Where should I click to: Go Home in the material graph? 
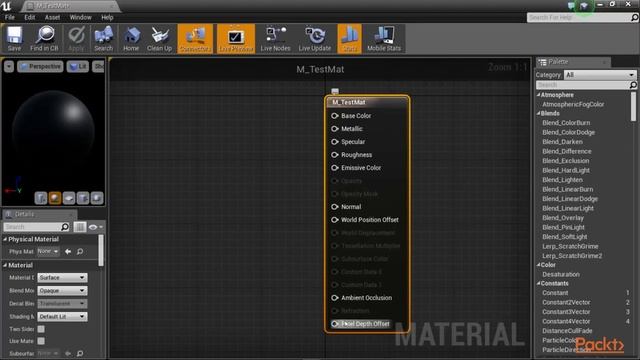tap(131, 39)
